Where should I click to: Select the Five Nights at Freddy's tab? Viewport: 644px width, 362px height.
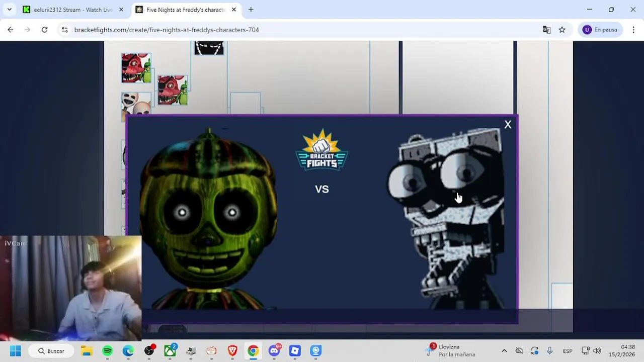[x=186, y=10]
